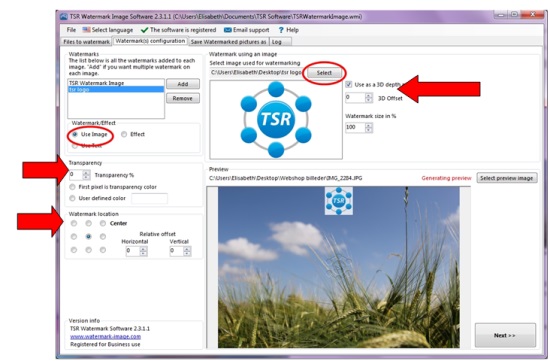Viewport: 550px width, 361px height.
Task: Click the watermark image path field
Action: 257,73
